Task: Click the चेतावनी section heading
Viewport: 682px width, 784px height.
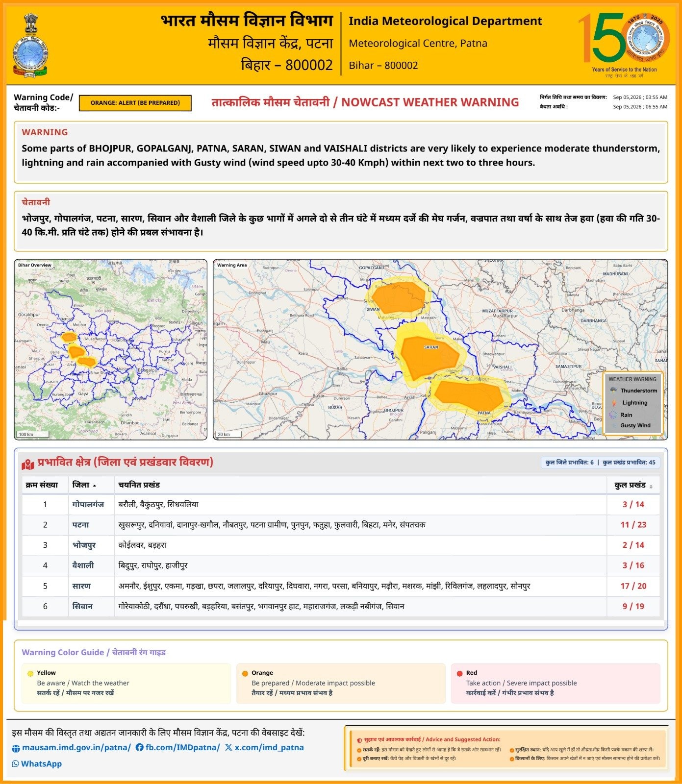Action: point(36,202)
